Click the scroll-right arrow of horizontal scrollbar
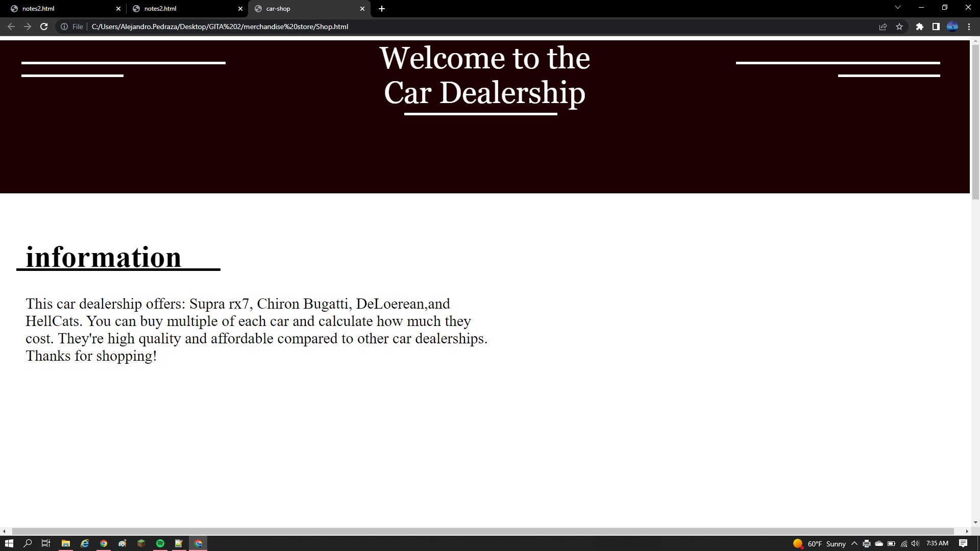 click(967, 531)
